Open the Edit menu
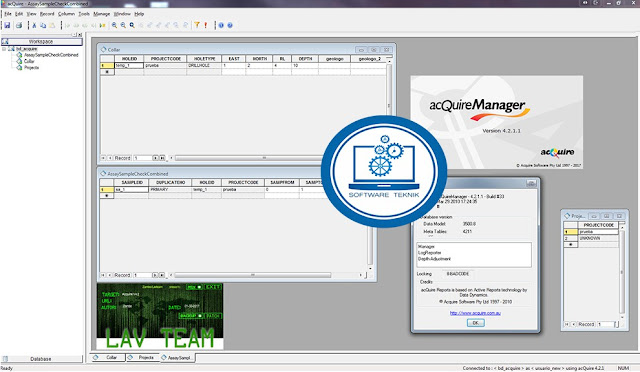The height and width of the screenshot is (372, 640). [x=19, y=14]
